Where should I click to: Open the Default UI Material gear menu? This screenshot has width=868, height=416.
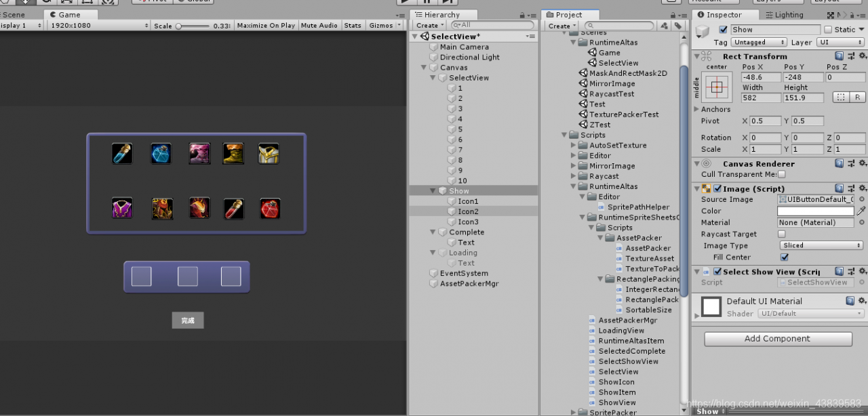pyautogui.click(x=862, y=301)
